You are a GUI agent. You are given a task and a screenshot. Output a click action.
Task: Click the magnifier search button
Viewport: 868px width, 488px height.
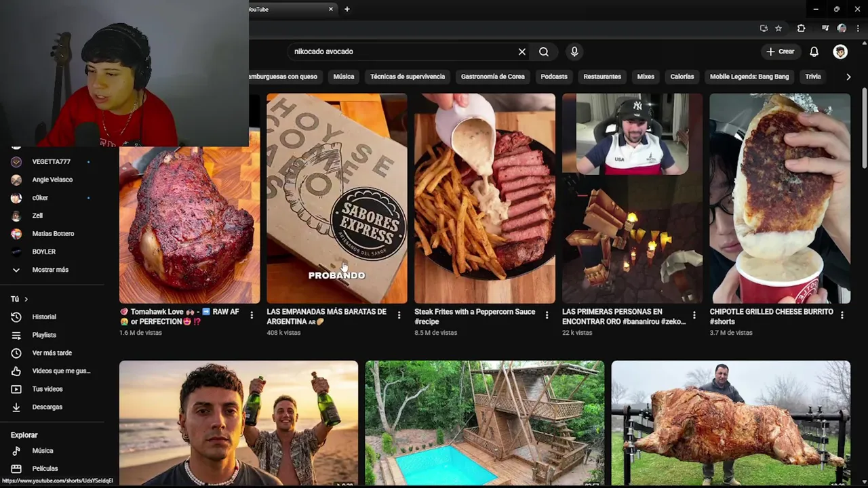pos(544,52)
